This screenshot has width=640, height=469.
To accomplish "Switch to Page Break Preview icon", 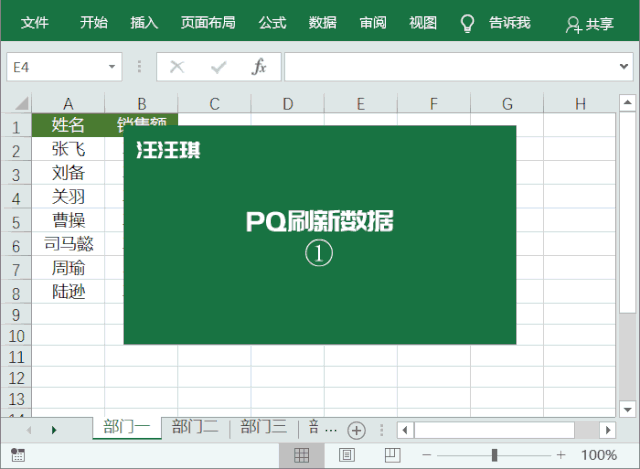I will 392,455.
